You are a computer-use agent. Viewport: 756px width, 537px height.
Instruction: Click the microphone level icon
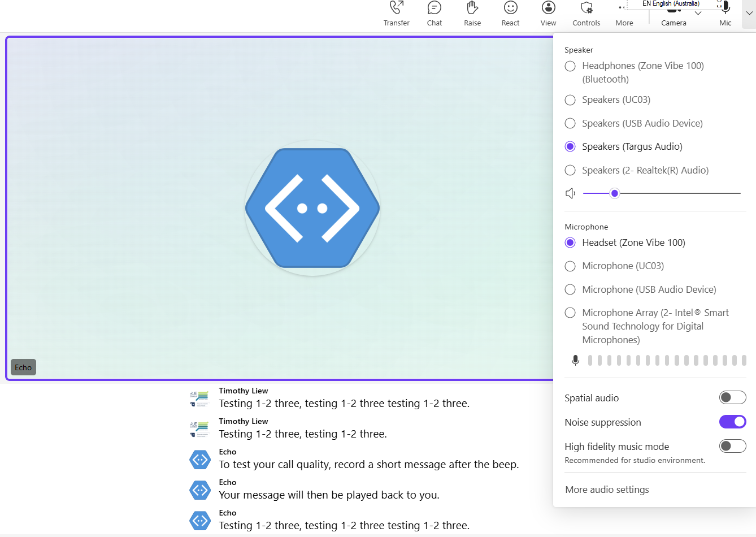click(x=575, y=360)
